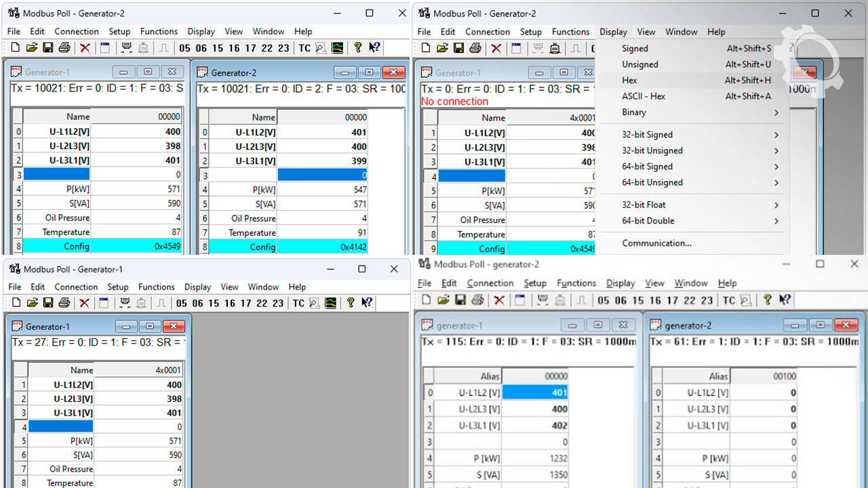This screenshot has height=488, width=868.
Task: Click arrow-question context help icon in Modbus Poll - Generator-1 toolbar
Action: [367, 303]
